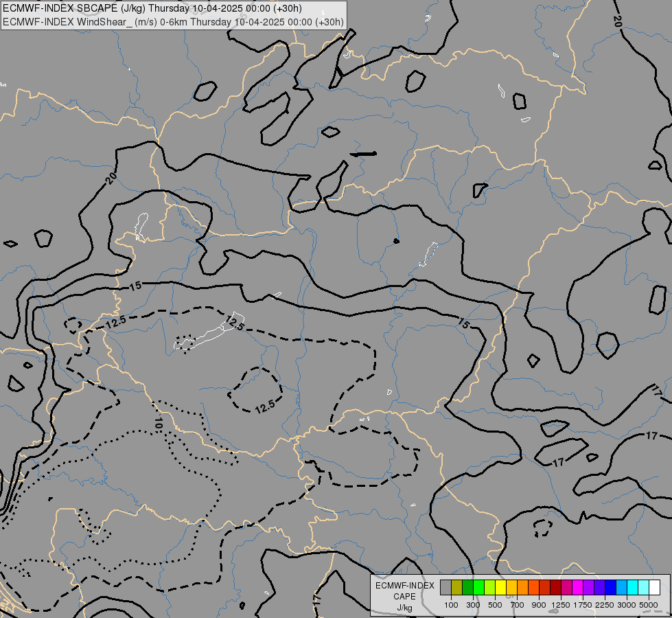672x618 pixels.
Task: Click the gray swatch in CAPE legend
Action: (x=445, y=588)
